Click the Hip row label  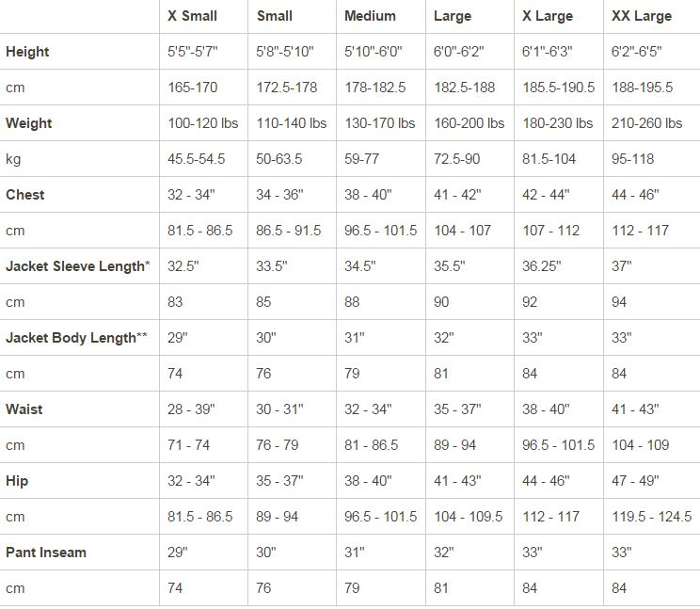[x=17, y=481]
